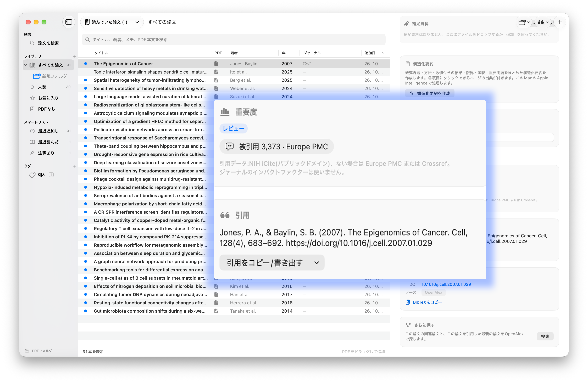Image resolution: width=588 pixels, height=382 pixels.
Task: Click the 追加日 sort chevron
Action: pyautogui.click(x=383, y=53)
